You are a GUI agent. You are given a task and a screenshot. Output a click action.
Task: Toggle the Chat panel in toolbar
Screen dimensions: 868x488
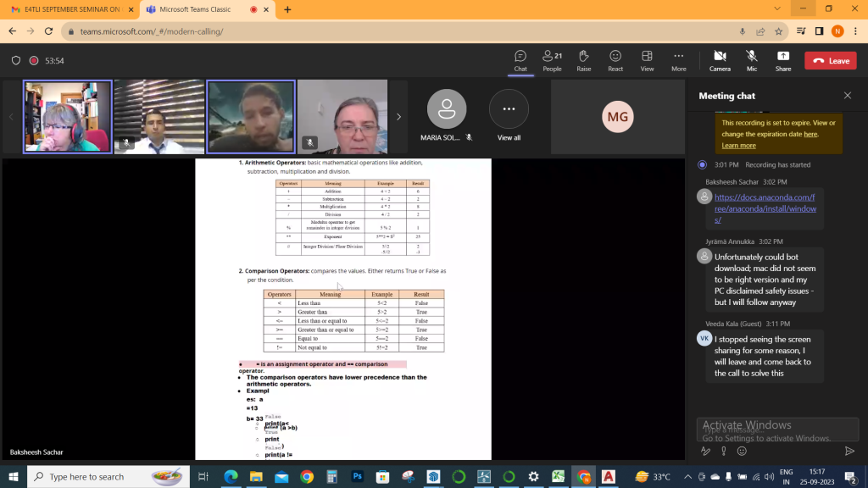click(x=520, y=60)
